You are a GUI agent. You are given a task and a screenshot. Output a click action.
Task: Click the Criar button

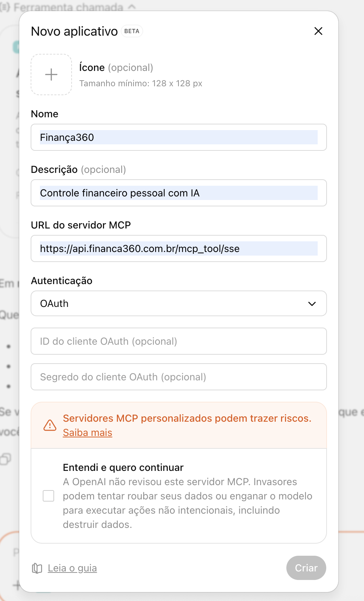point(306,568)
